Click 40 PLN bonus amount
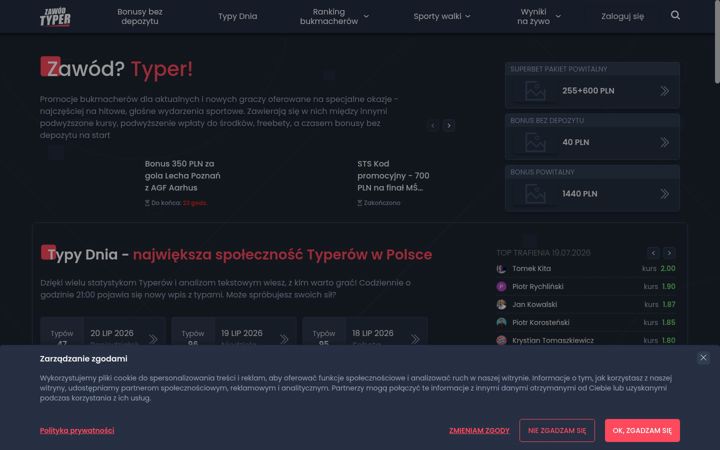 tap(576, 142)
